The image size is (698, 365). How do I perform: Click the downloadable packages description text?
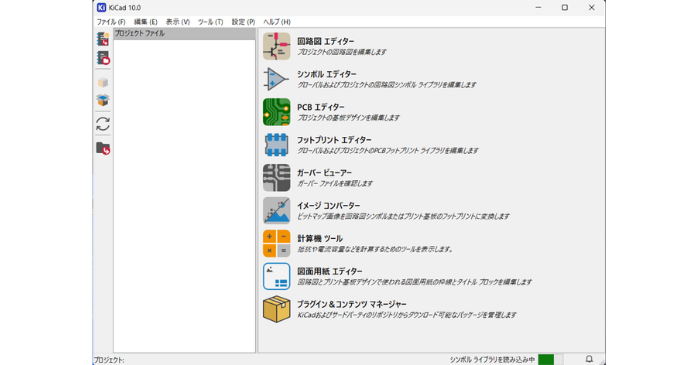(407, 315)
